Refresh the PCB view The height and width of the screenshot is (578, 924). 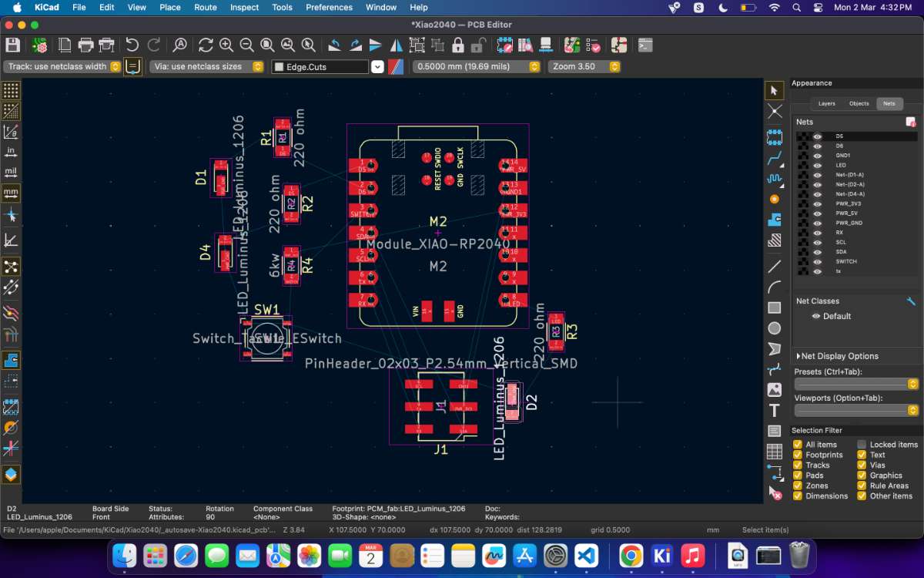pyautogui.click(x=206, y=45)
